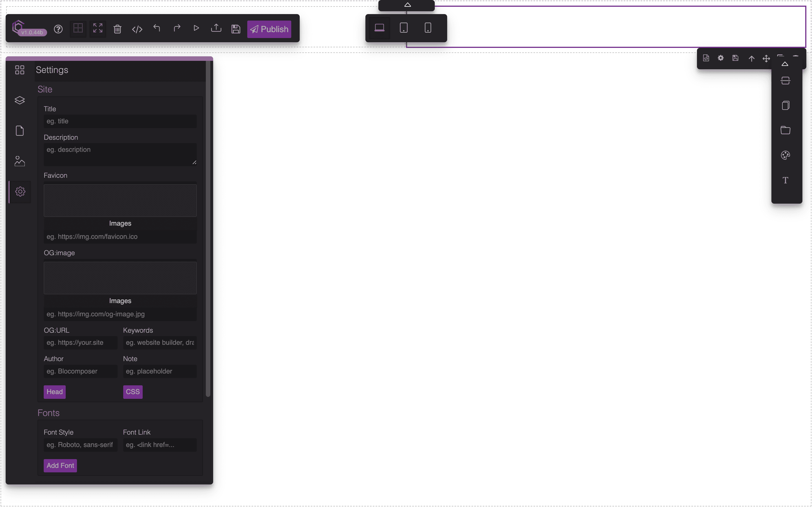
Task: Select the pages panel icon
Action: pyautogui.click(x=20, y=130)
